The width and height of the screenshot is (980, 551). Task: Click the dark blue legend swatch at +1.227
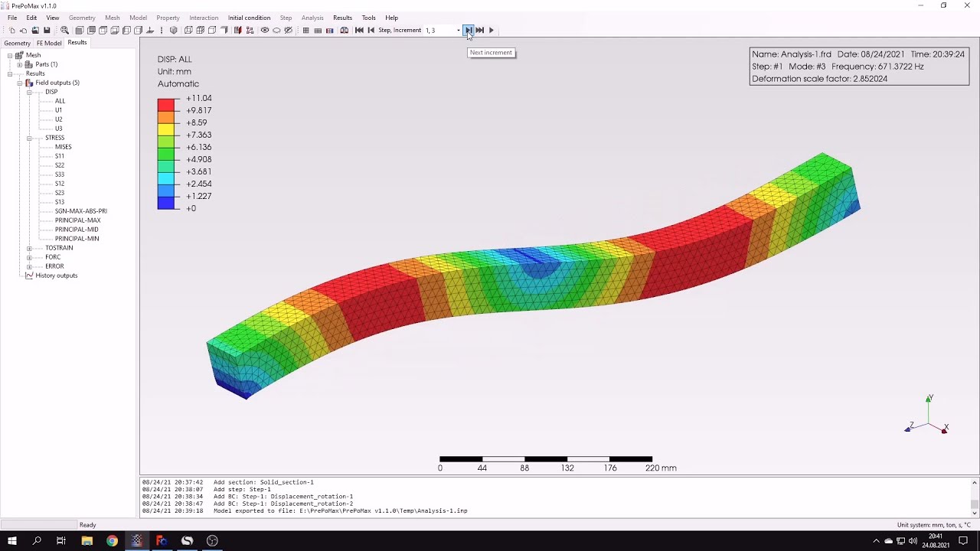click(x=166, y=202)
